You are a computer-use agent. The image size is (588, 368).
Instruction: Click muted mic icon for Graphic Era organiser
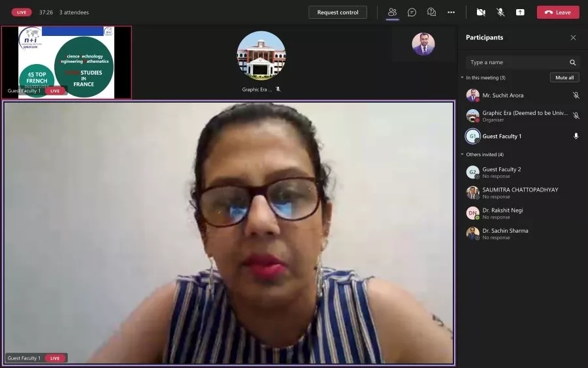click(x=576, y=116)
